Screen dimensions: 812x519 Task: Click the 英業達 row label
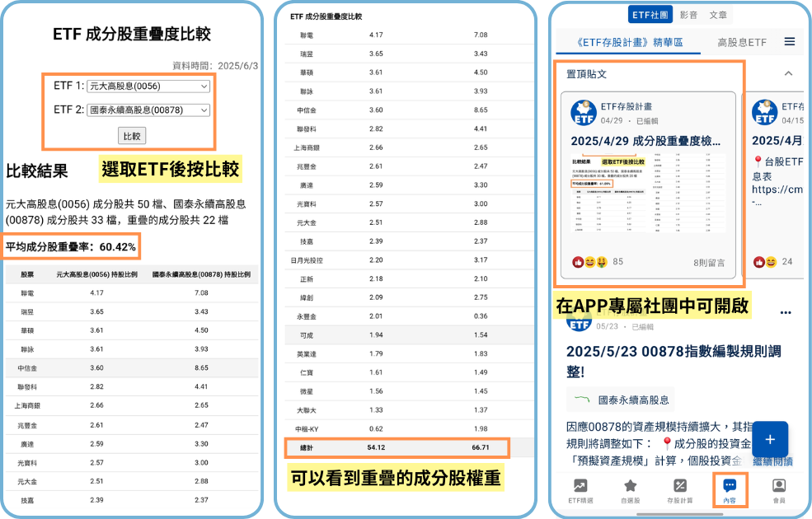[307, 354]
